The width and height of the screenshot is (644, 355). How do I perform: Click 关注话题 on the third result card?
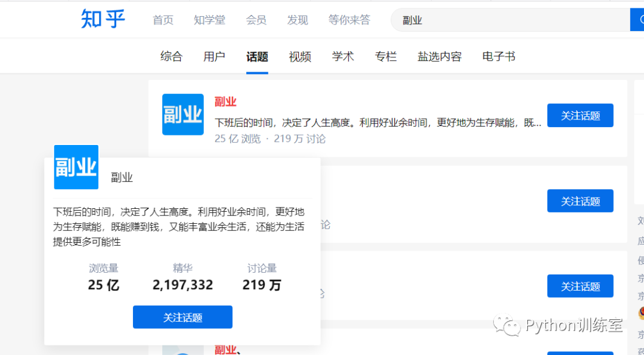click(580, 286)
